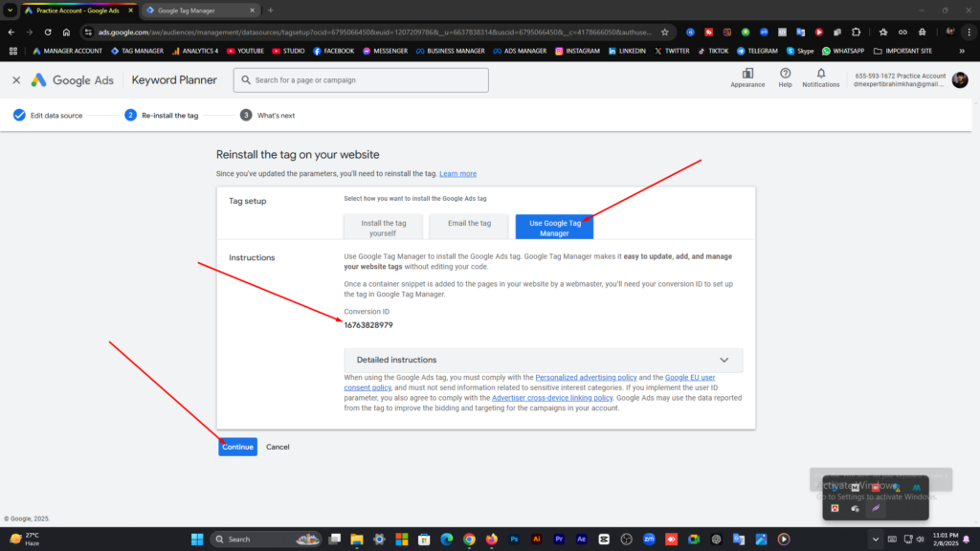This screenshot has height=551, width=980.
Task: Open the YOUTUBE bookmark
Action: (x=245, y=52)
